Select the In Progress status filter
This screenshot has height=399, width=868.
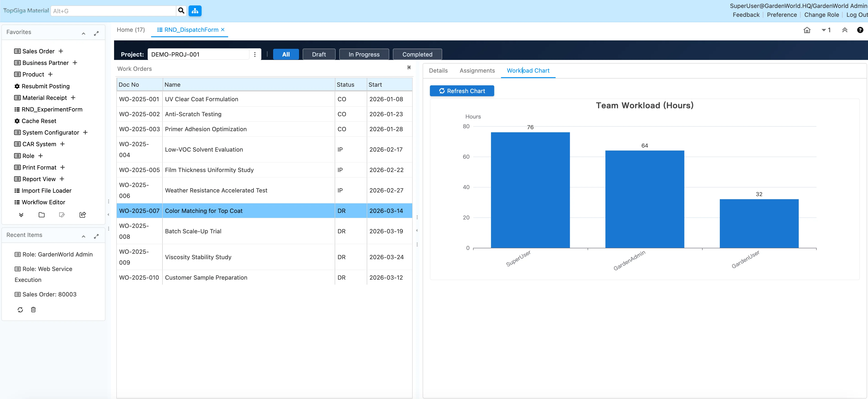click(364, 54)
